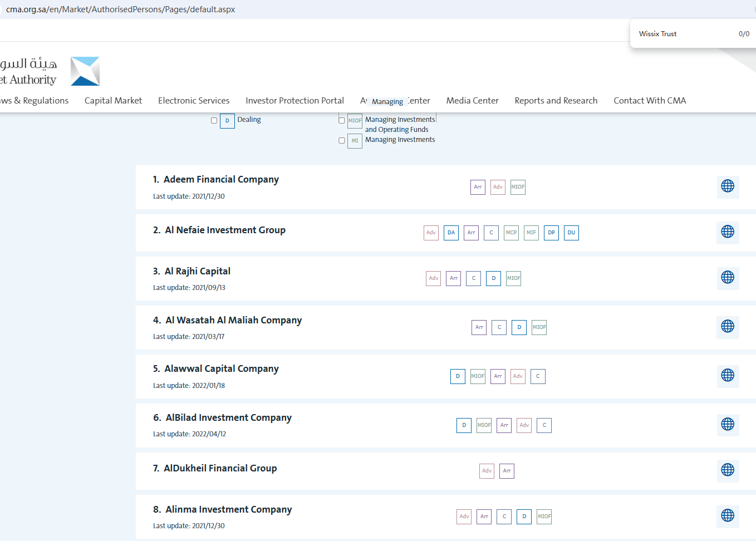The height and width of the screenshot is (541, 756).
Task: Open the Contact With CMA menu item
Action: click(x=650, y=101)
